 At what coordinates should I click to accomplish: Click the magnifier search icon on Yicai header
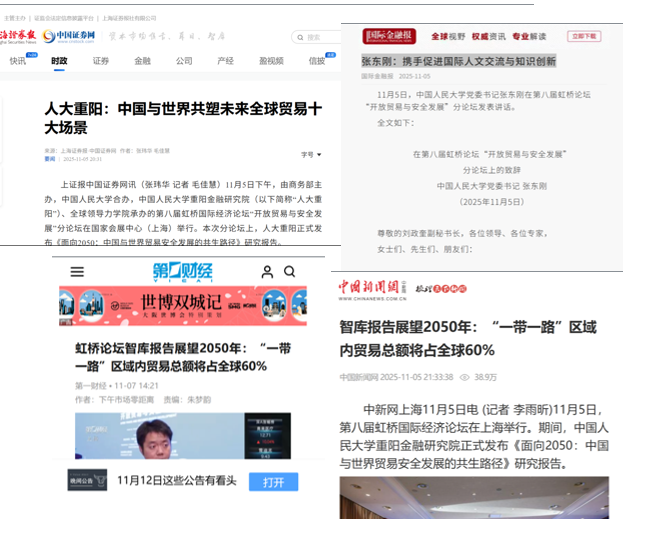(x=289, y=271)
